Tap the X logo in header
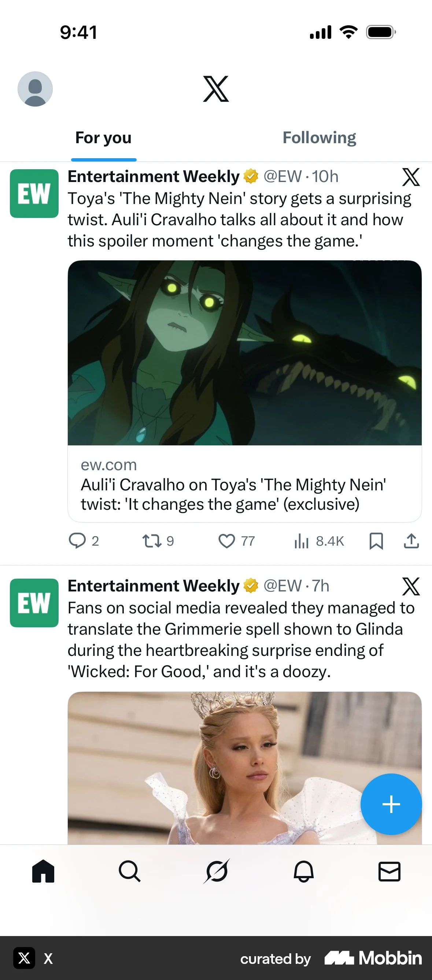The width and height of the screenshot is (432, 980). [216, 89]
